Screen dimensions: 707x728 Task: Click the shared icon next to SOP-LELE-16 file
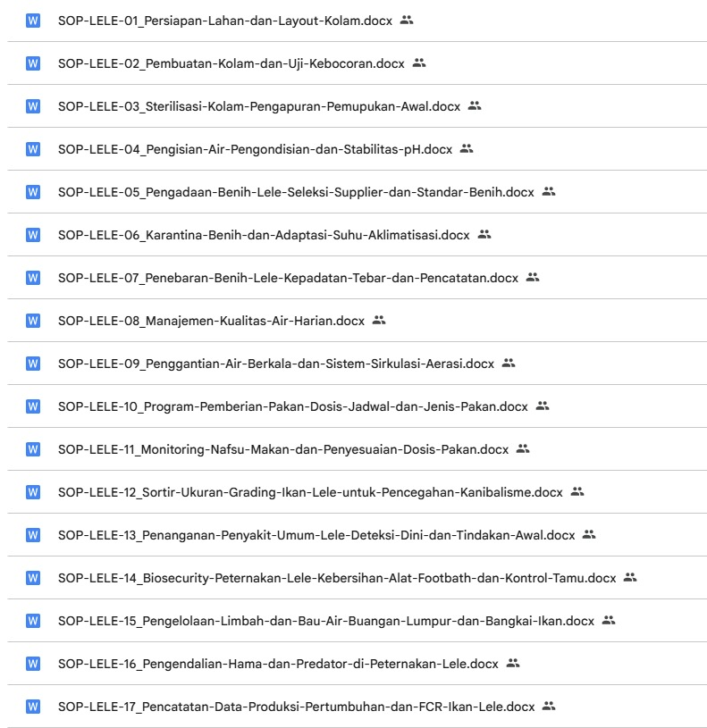point(513,663)
